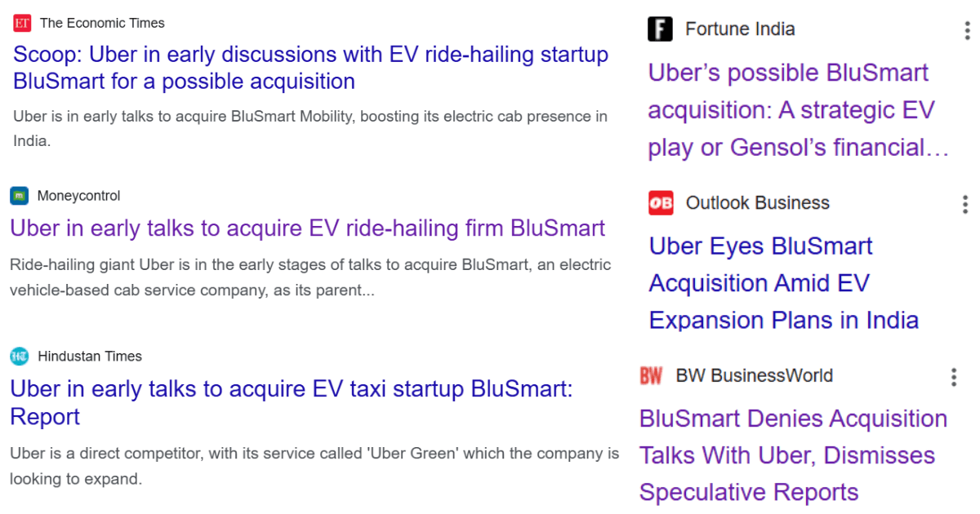Open the Moneycontrol Uber BluSmart headline
980x514 pixels.
pyautogui.click(x=308, y=228)
